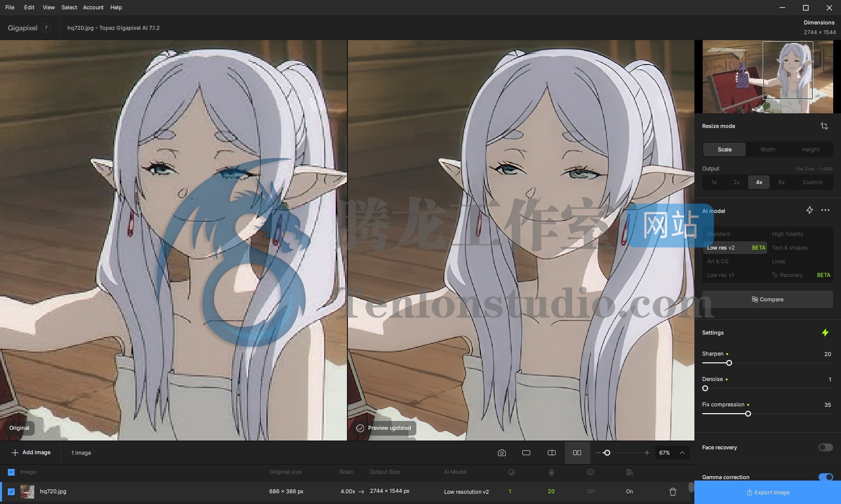Open the View menu
Image resolution: width=841 pixels, height=504 pixels.
(49, 7)
